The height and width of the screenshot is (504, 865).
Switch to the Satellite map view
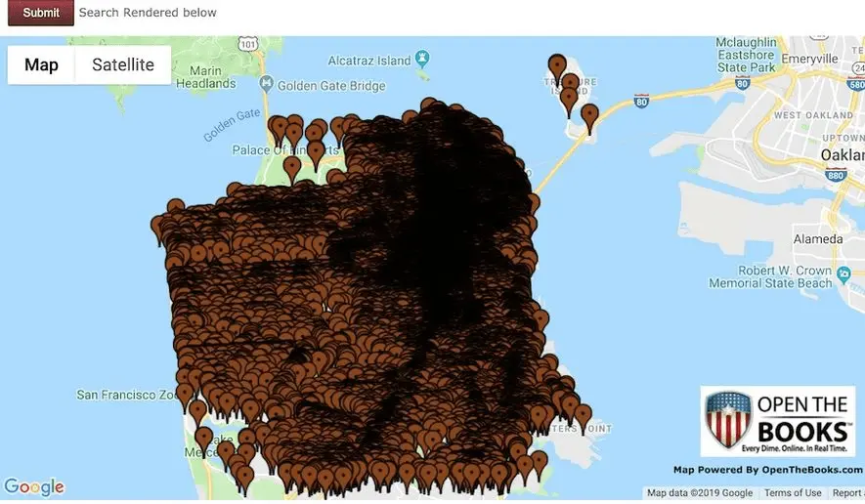tap(123, 65)
